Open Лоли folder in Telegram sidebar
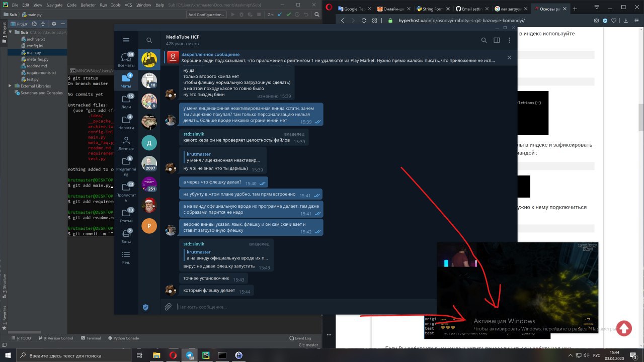 126,102
